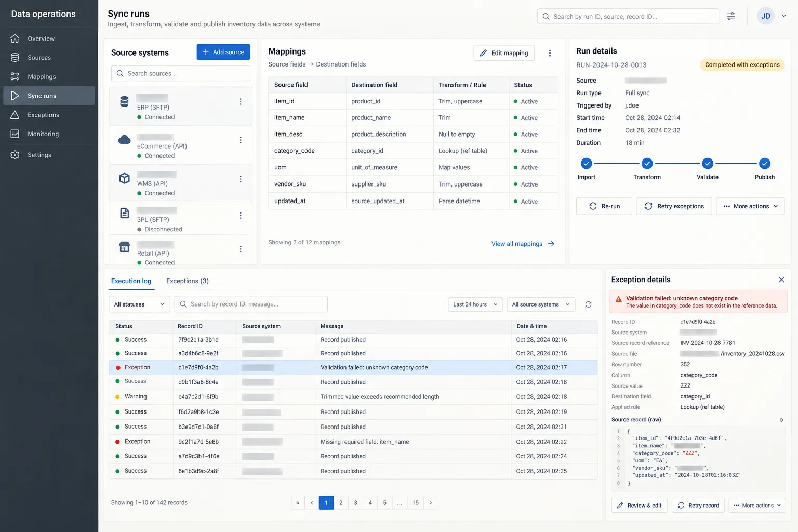
Task: Open Exceptions in sidebar
Action: click(49, 115)
